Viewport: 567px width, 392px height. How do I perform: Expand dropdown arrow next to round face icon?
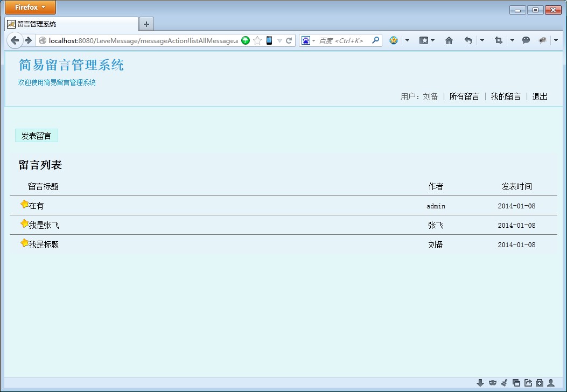pyautogui.click(x=407, y=40)
